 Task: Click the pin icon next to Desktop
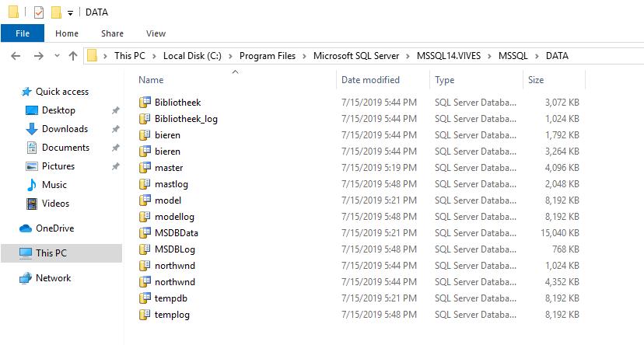pyautogui.click(x=116, y=110)
